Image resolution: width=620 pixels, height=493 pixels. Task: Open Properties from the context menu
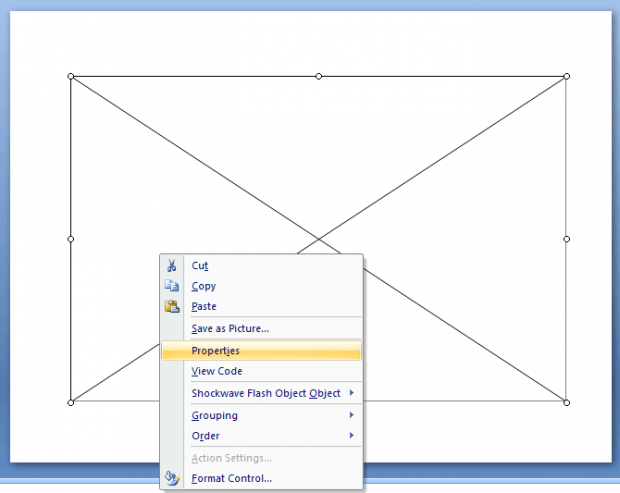click(261, 351)
